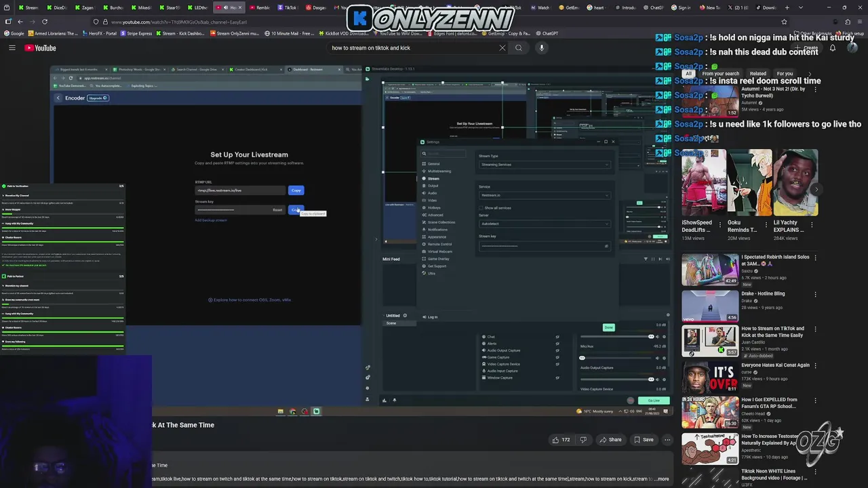Hide the Game Capture source
This screenshot has width=868, height=488.
click(557, 357)
